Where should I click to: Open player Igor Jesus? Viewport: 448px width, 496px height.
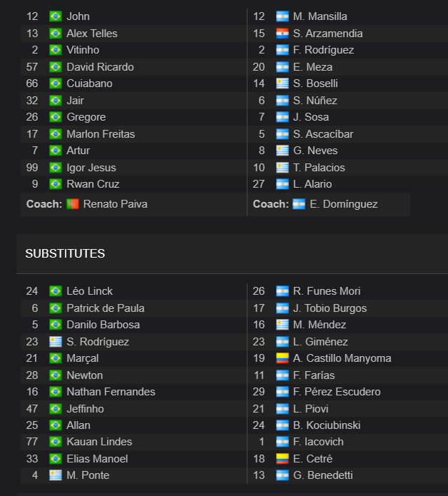coord(91,167)
